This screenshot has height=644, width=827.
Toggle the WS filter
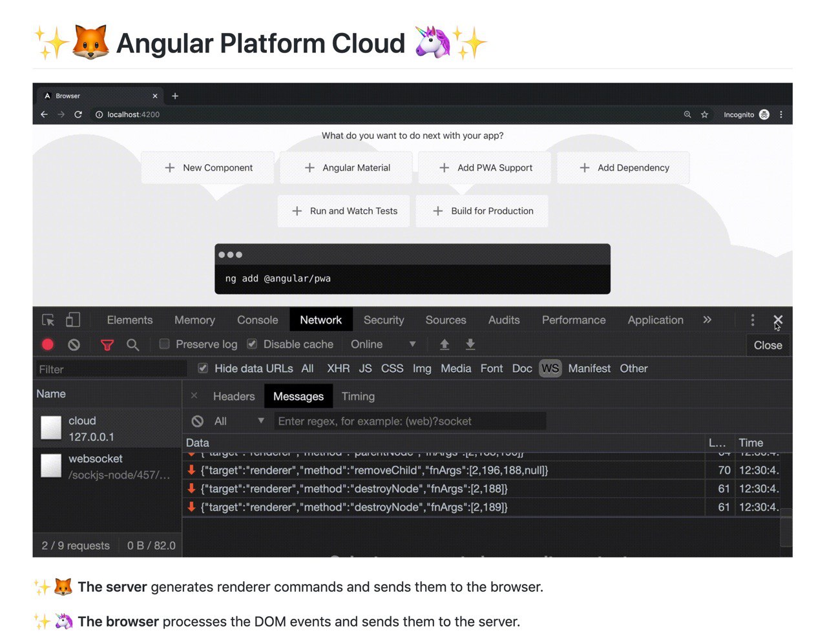550,368
